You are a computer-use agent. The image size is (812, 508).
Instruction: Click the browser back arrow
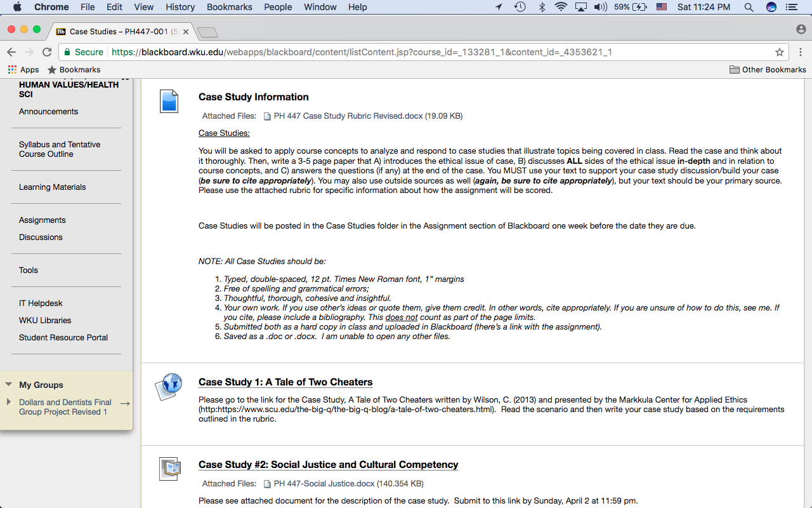11,52
